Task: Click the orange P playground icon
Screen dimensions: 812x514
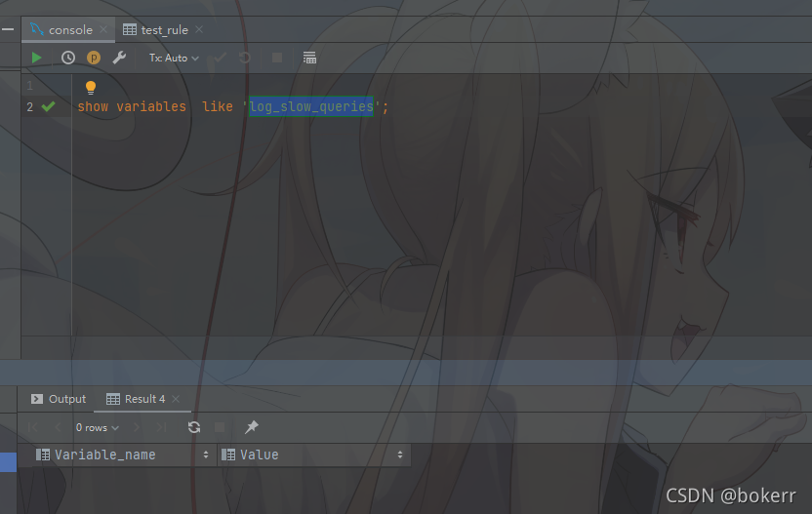Action: tap(94, 58)
